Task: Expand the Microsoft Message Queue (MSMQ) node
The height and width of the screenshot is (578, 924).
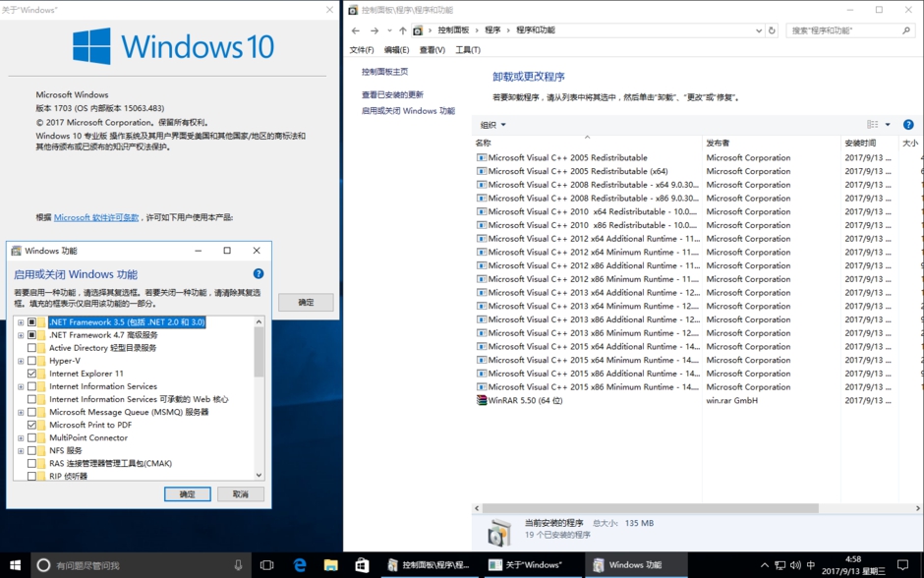Action: (21, 413)
